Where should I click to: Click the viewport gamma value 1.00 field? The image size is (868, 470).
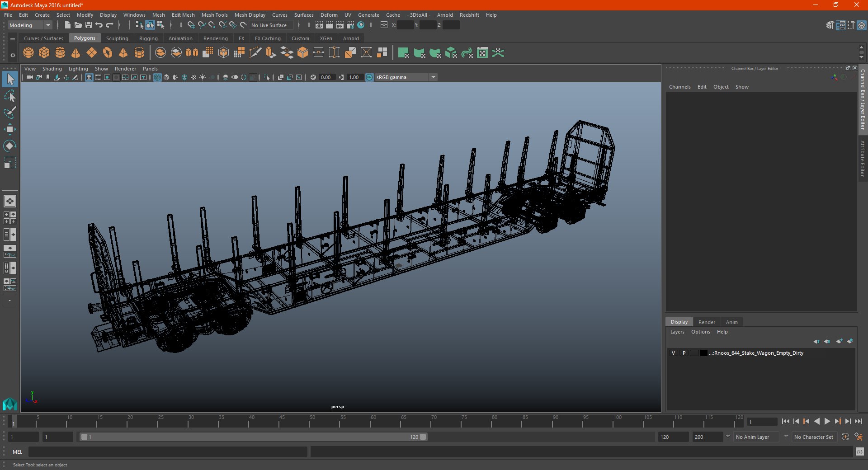coord(354,77)
